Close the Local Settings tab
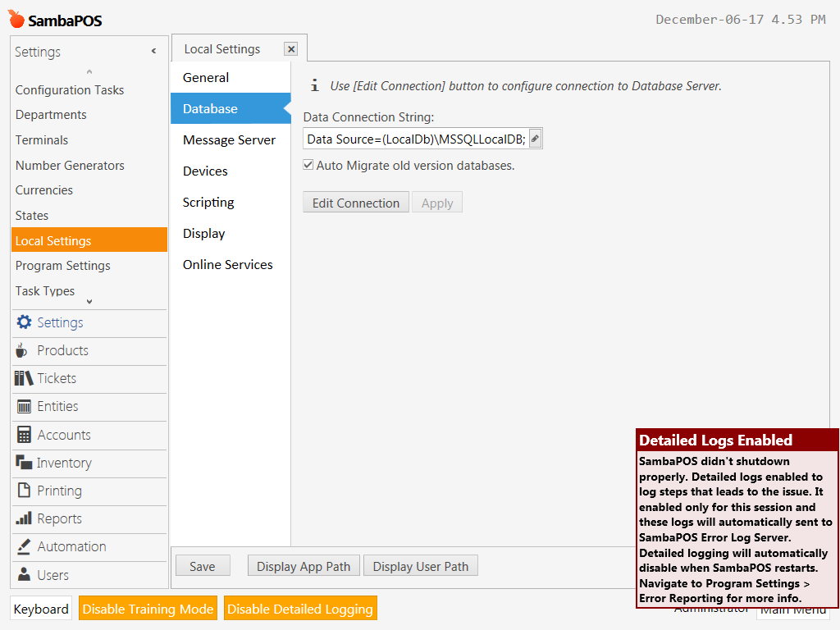The height and width of the screenshot is (630, 840). tap(291, 49)
